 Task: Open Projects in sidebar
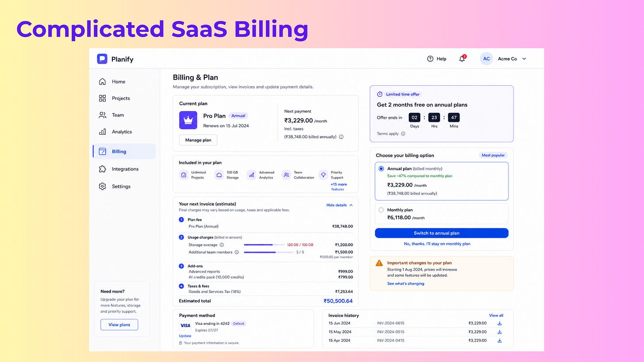tap(124, 98)
